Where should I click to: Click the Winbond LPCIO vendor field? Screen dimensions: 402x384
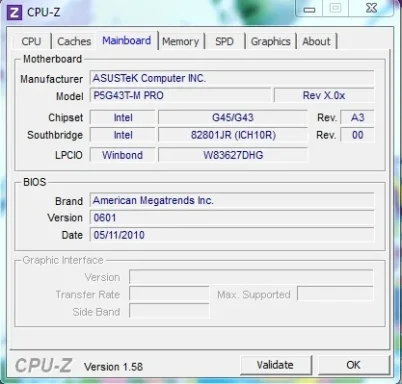tap(123, 155)
